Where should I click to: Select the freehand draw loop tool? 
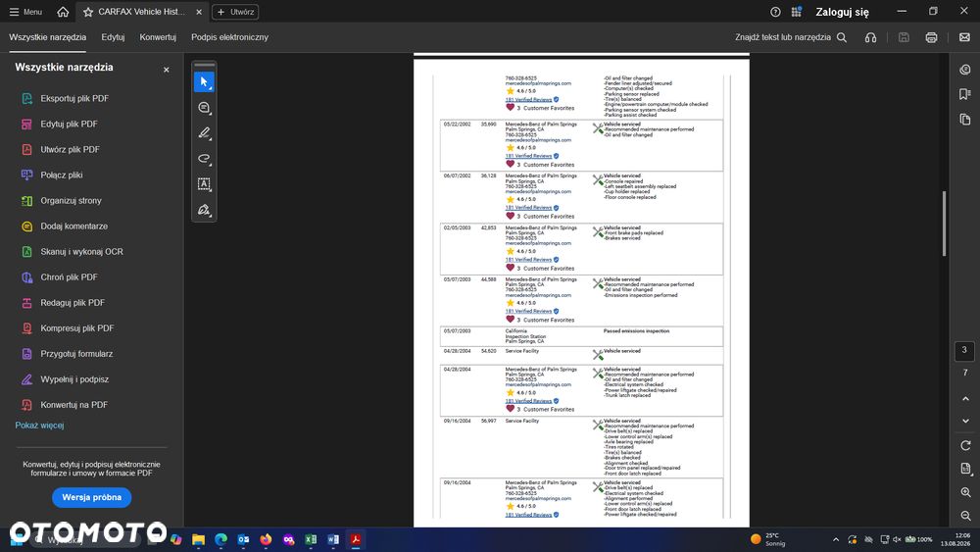click(204, 159)
